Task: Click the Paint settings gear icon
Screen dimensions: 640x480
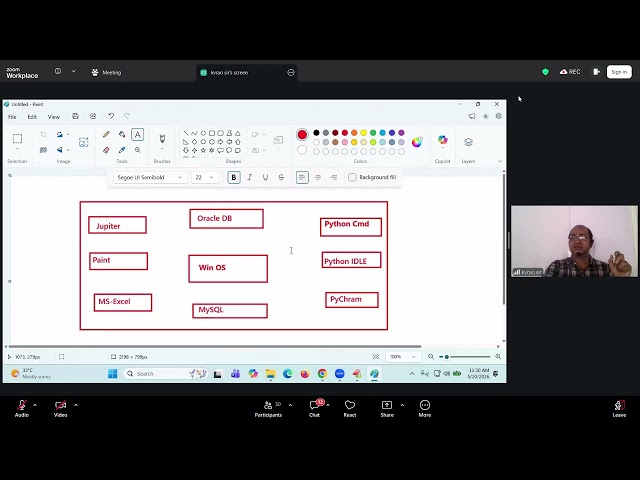Action: pos(498,116)
